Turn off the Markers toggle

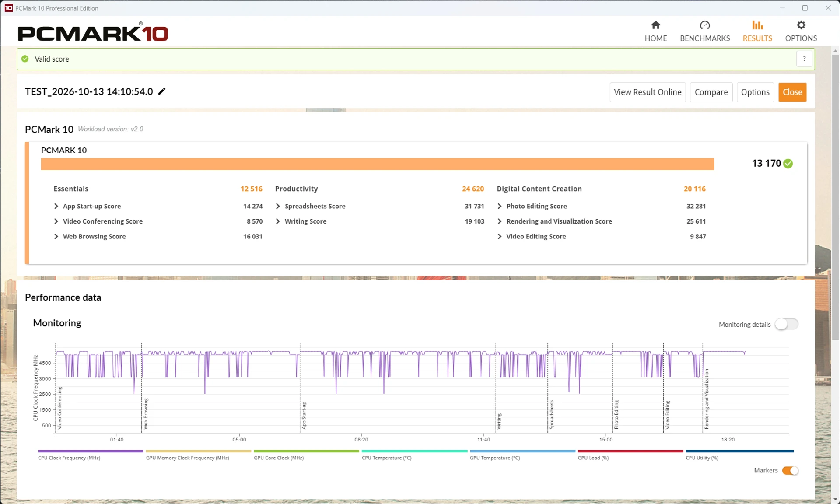point(790,471)
